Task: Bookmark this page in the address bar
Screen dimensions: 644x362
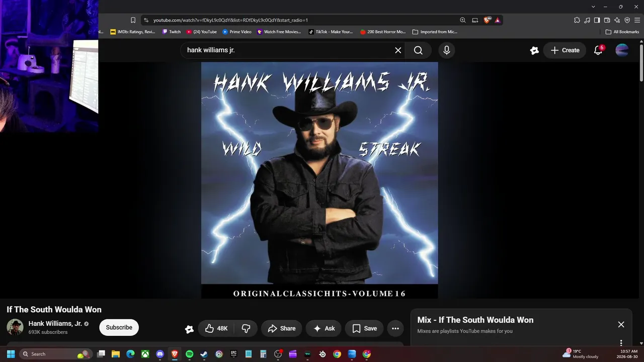Action: point(133,20)
